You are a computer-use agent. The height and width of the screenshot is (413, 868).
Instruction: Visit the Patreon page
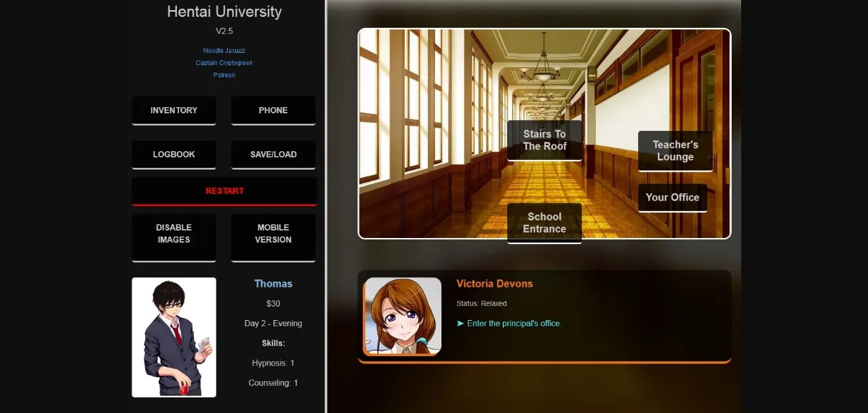pyautogui.click(x=224, y=75)
